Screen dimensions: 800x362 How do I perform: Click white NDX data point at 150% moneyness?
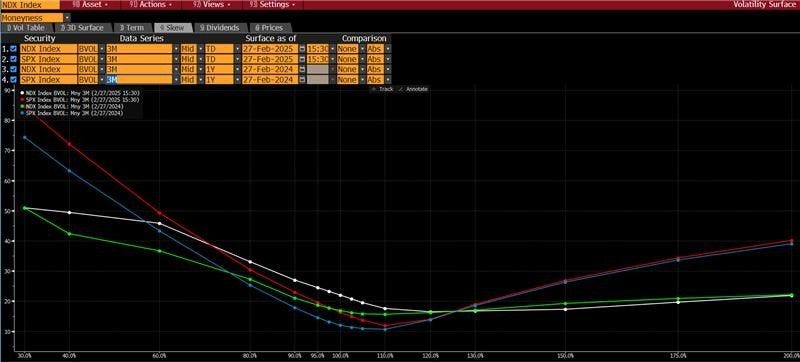[x=565, y=309]
